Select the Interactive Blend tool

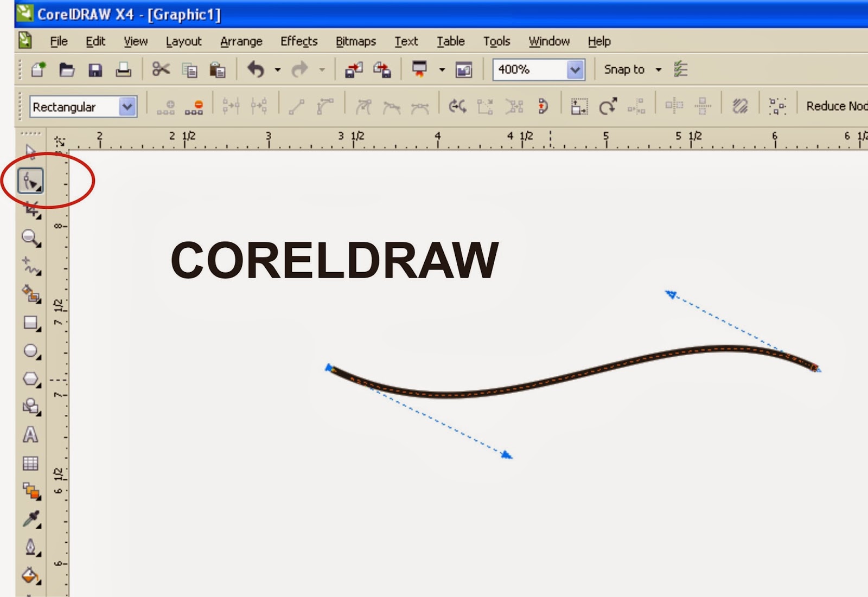(x=31, y=491)
